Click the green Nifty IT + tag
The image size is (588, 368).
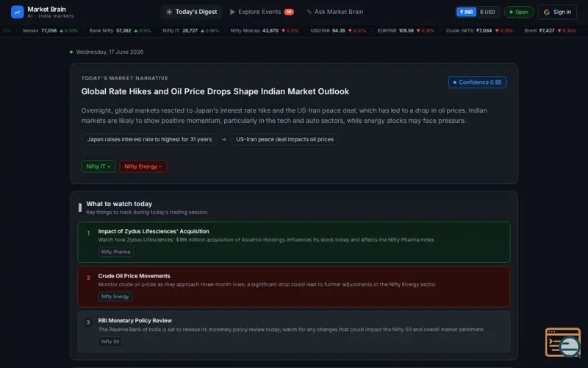click(x=98, y=166)
